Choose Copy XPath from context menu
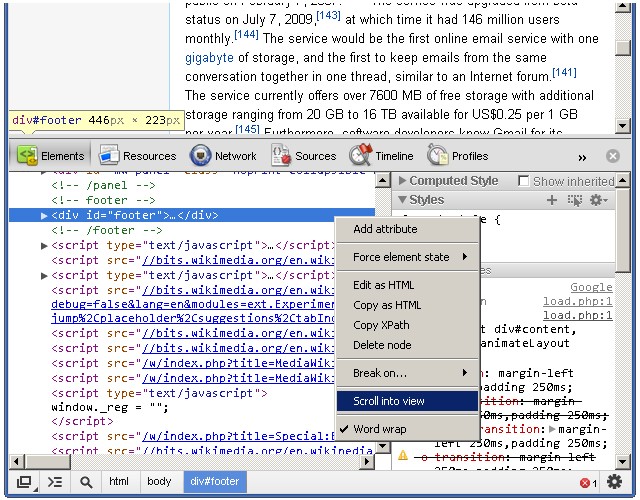Image resolution: width=640 pixels, height=500 pixels. (381, 325)
